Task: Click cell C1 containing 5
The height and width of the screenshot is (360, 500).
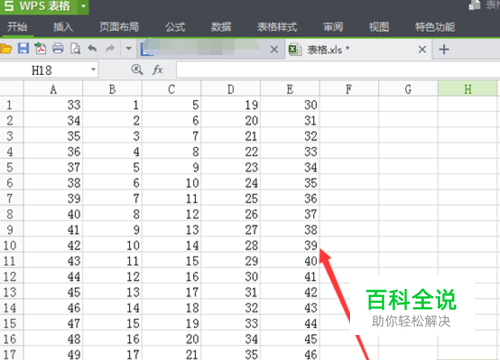Action: tap(171, 105)
